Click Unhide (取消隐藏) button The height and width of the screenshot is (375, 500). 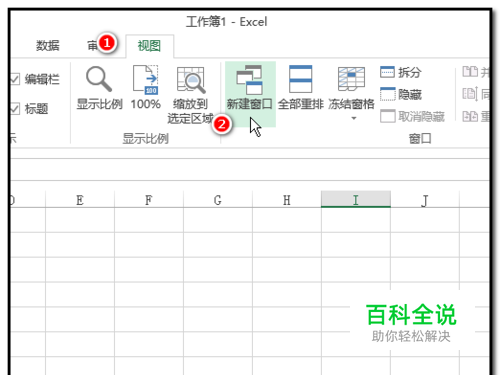412,116
